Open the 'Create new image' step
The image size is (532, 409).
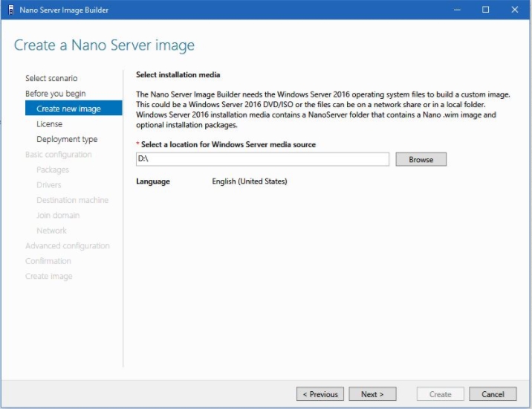click(x=68, y=109)
